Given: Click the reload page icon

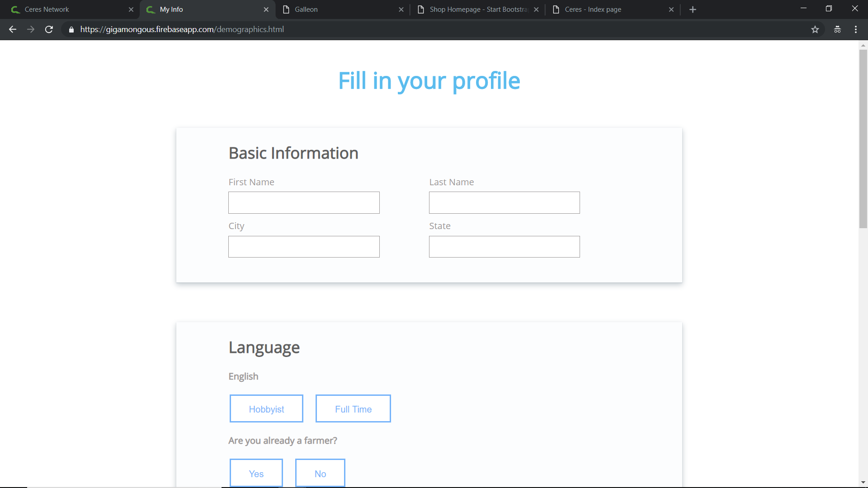Looking at the screenshot, I should pyautogui.click(x=49, y=29).
